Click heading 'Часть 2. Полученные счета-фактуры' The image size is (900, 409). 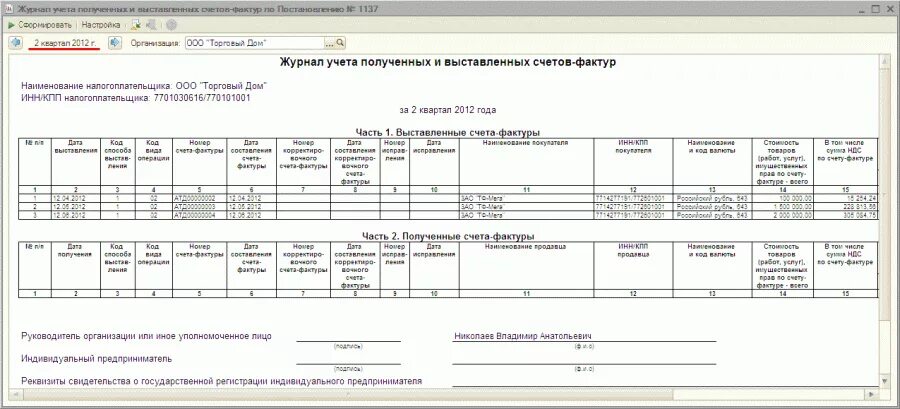pos(448,236)
